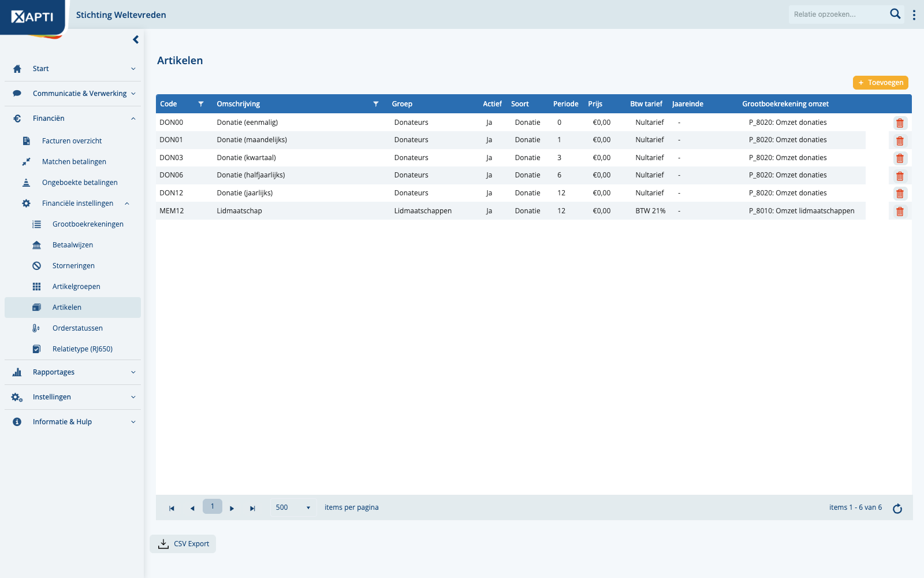Collapse the sidebar with the arrow

pos(136,40)
